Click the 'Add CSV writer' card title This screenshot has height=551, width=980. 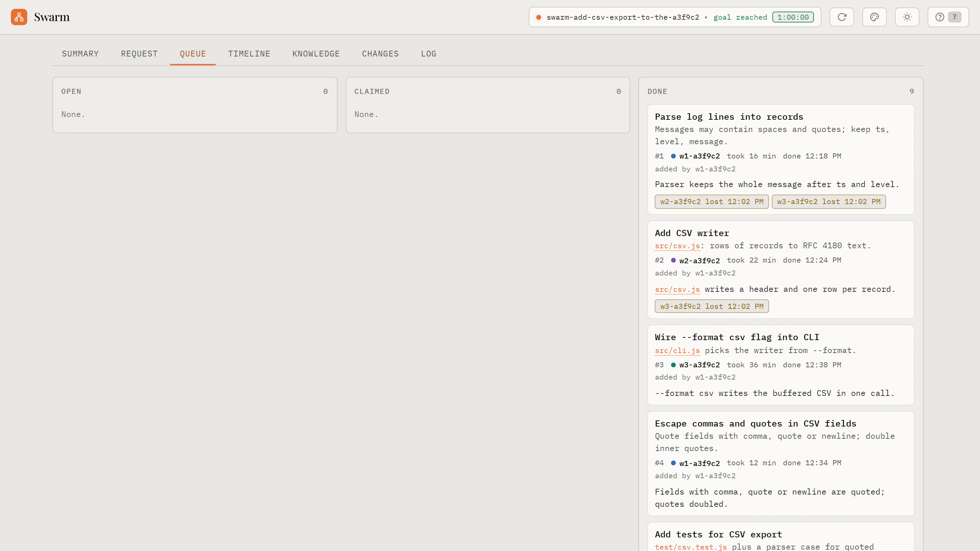point(692,233)
